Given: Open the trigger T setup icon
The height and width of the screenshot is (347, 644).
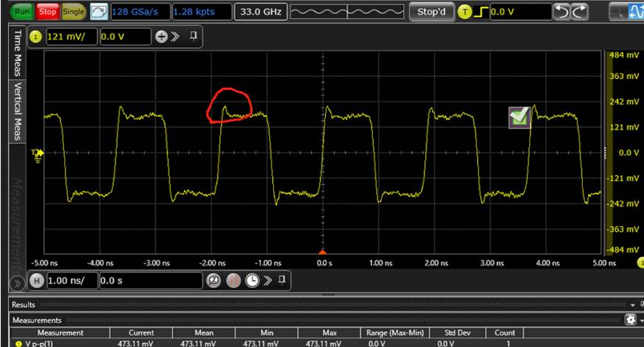Looking at the screenshot, I should (x=464, y=12).
